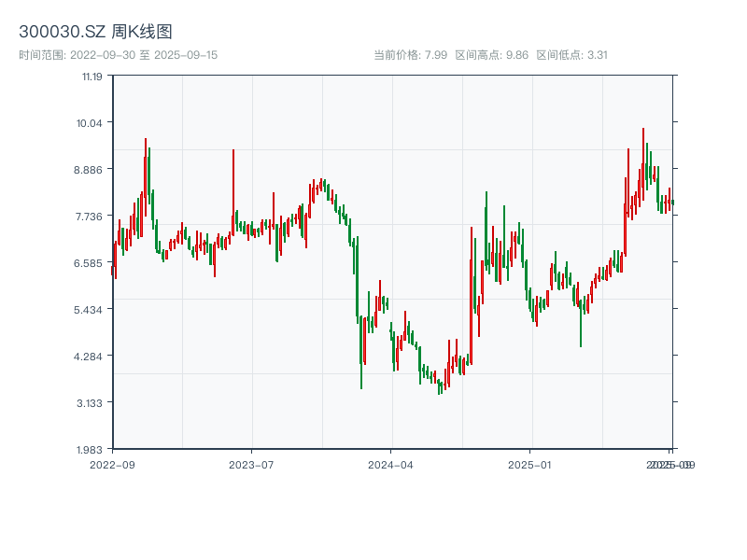Screen dimensions: 747x560
Task: Click the x-axis label 2024-04
Action: click(390, 465)
